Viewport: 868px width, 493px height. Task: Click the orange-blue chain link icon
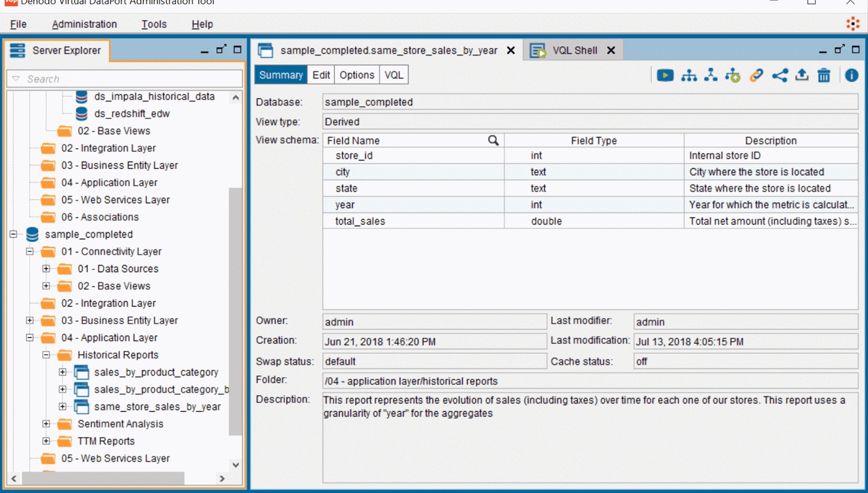[756, 75]
